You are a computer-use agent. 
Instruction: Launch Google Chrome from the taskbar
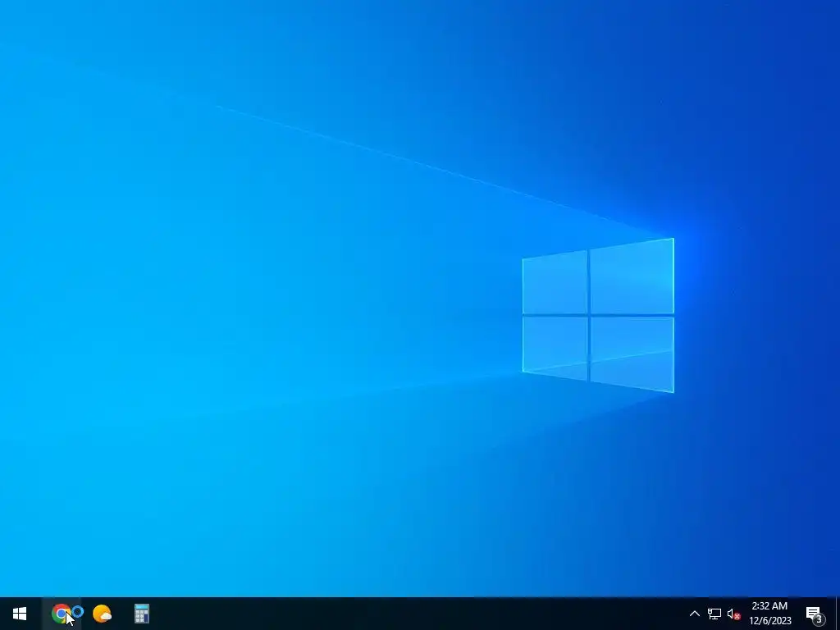tap(61, 614)
